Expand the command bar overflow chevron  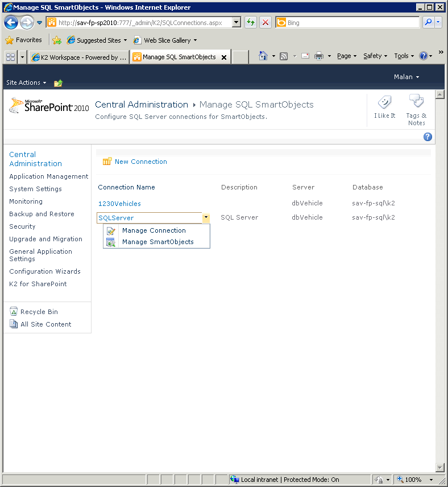click(441, 52)
